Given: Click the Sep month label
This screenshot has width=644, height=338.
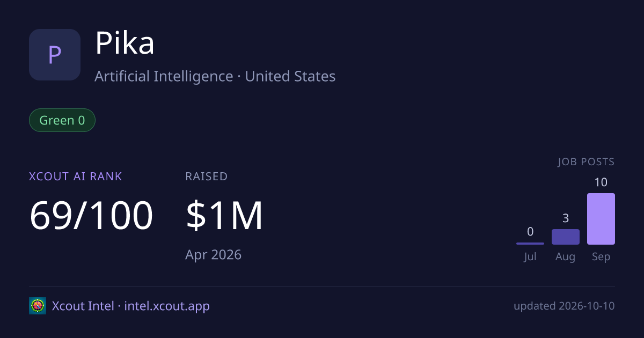Looking at the screenshot, I should (x=601, y=257).
